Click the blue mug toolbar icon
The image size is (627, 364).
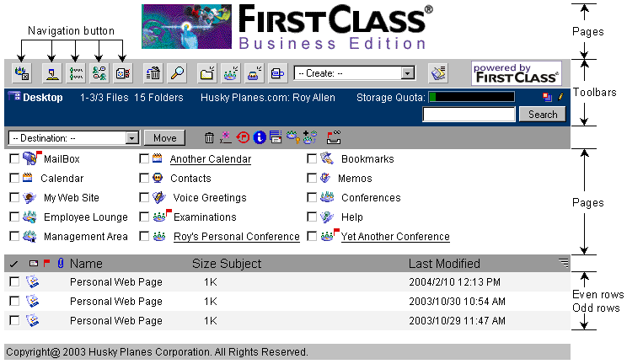point(277,73)
